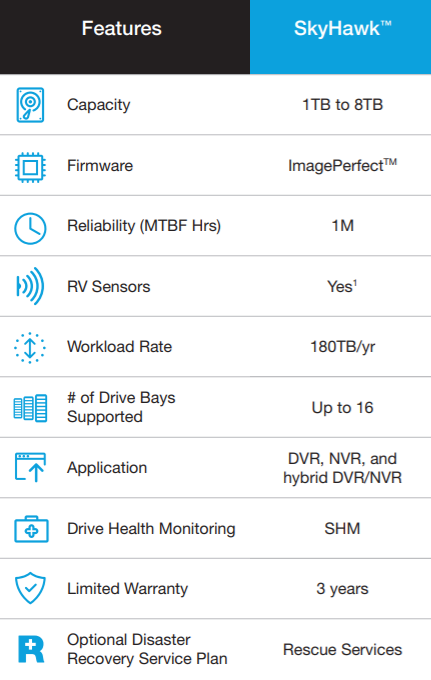Select the 180TB/yr workload value
The image size is (431, 680).
point(343,347)
